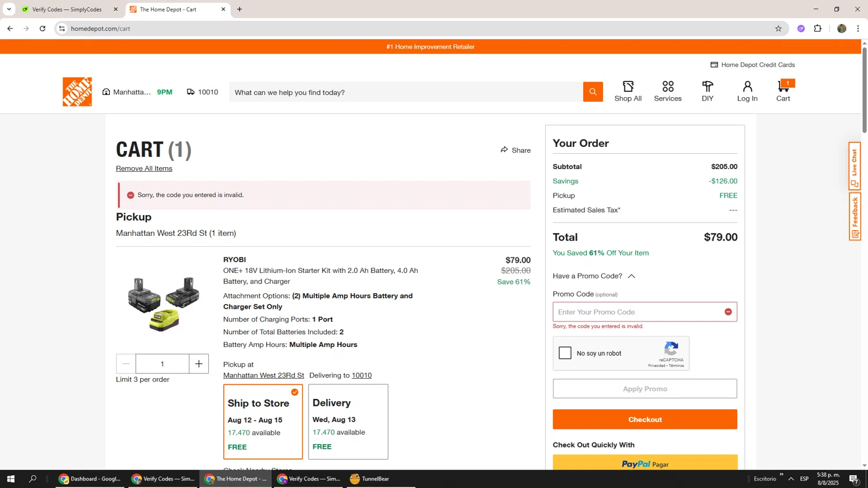The width and height of the screenshot is (868, 488).
Task: Collapse the Have a Promo Code section
Action: [x=594, y=276]
